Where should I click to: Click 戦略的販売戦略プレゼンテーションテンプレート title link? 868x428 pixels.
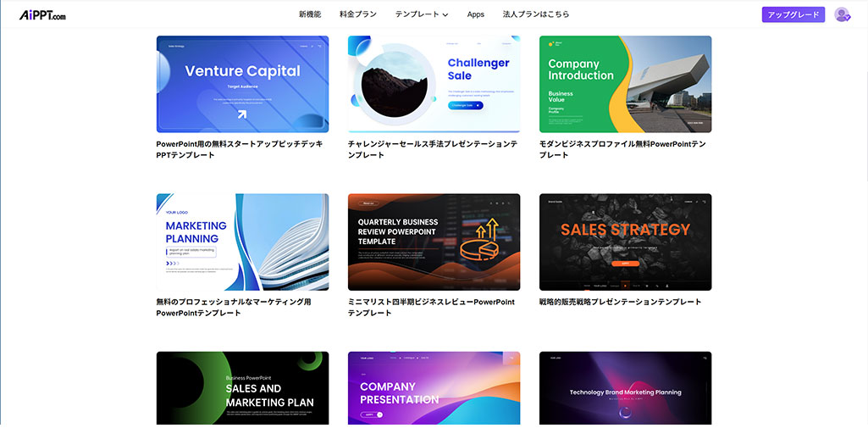click(x=620, y=302)
